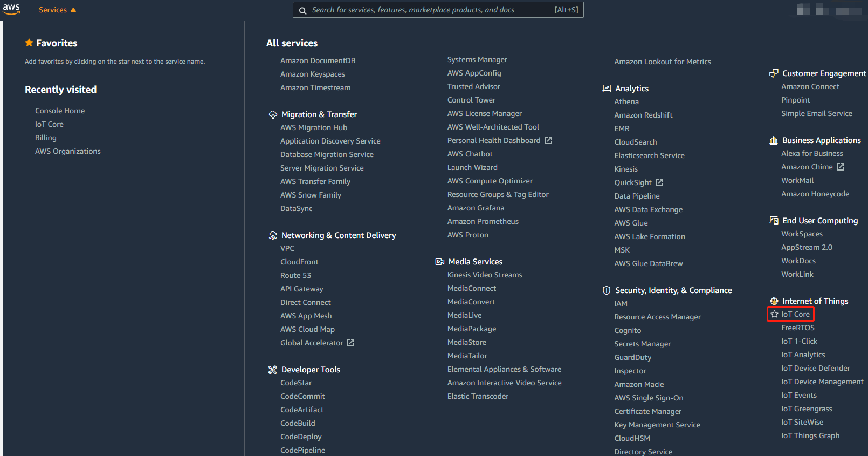
Task: Open AWS Compute Optimizer
Action: (490, 181)
